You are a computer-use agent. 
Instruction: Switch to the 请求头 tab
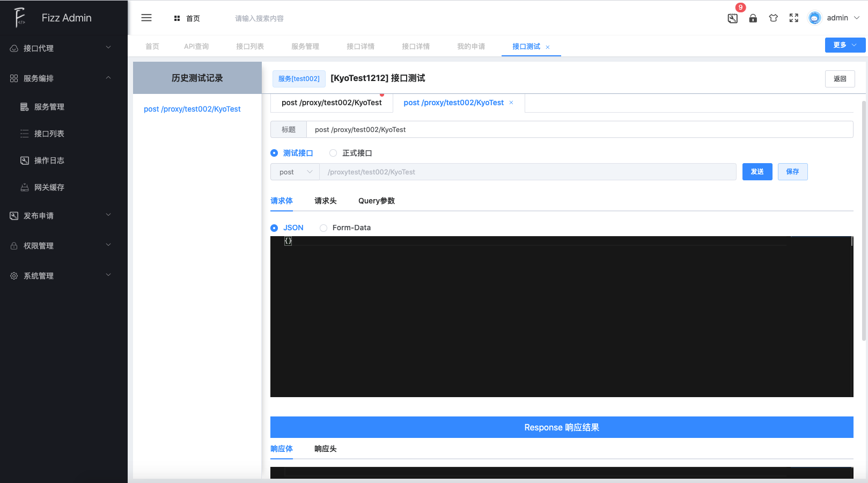(x=325, y=201)
